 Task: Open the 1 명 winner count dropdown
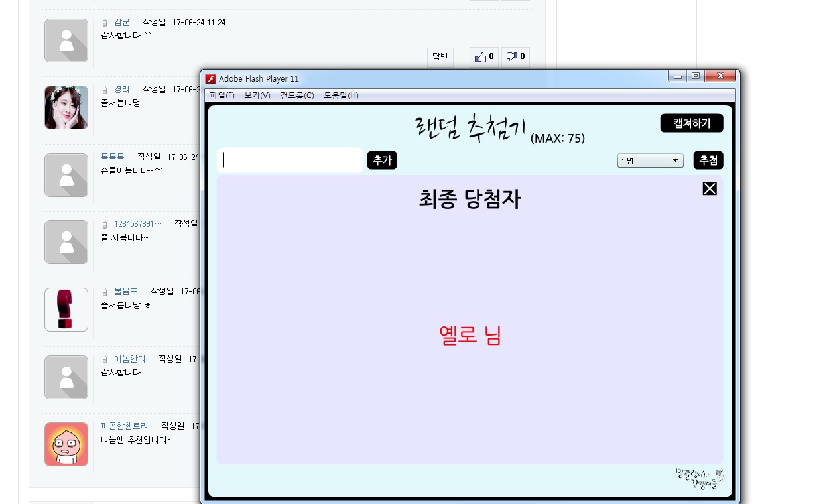(x=650, y=161)
